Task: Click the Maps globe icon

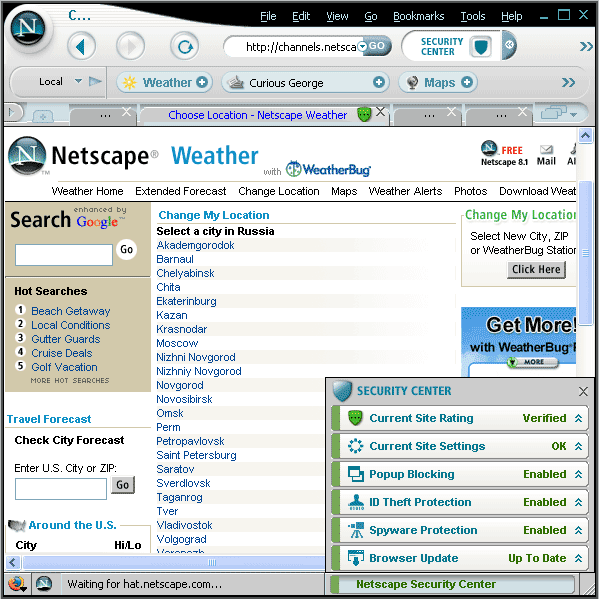Action: (x=412, y=83)
